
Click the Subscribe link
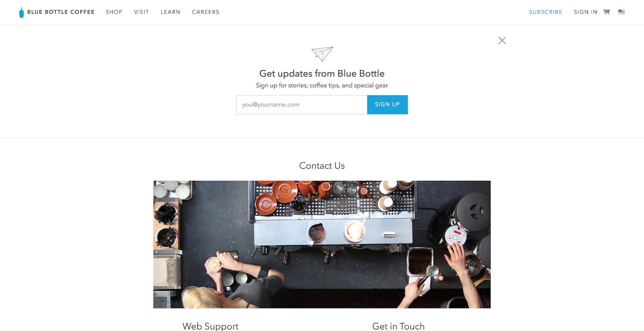(x=545, y=12)
